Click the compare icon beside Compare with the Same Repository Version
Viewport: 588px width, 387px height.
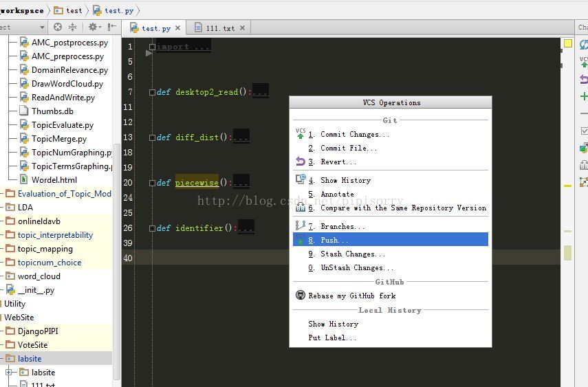tap(301, 207)
